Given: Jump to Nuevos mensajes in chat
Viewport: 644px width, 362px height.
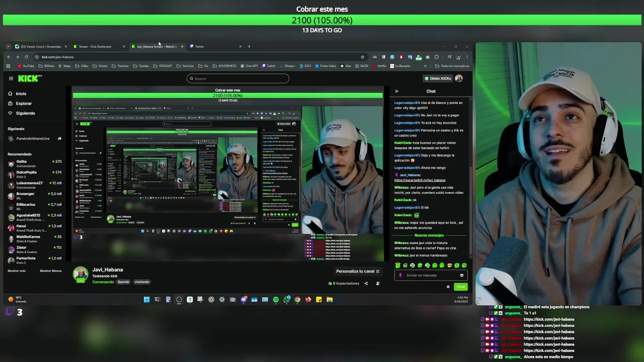Looking at the screenshot, I should [429, 235].
